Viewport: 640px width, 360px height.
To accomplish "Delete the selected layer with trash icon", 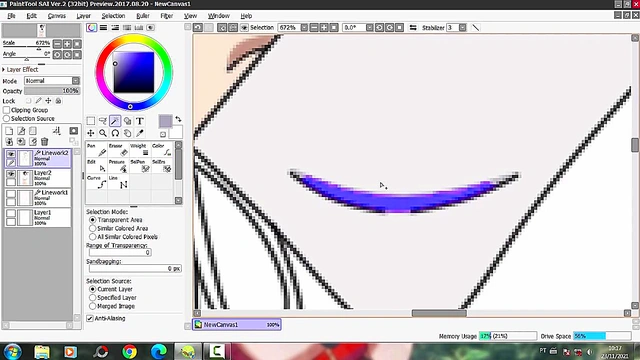I will [x=44, y=142].
